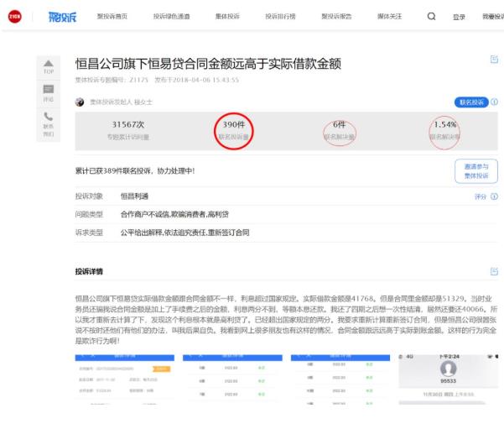Open 集体投诉 nav item

tap(227, 17)
